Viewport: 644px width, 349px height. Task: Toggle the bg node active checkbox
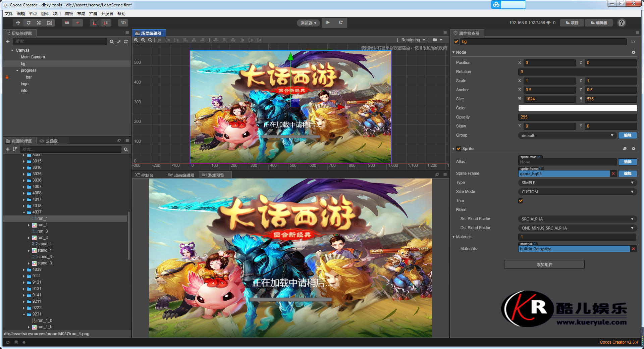coord(456,42)
